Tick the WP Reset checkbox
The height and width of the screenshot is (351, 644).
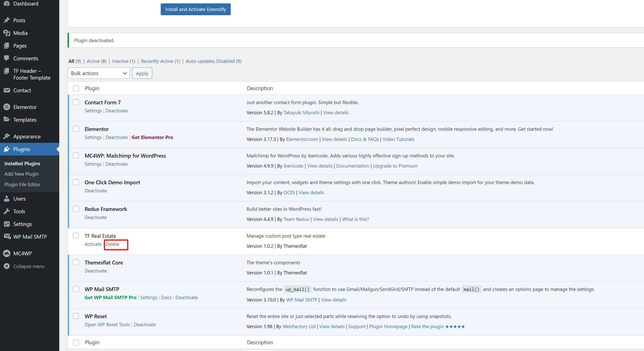point(76,316)
